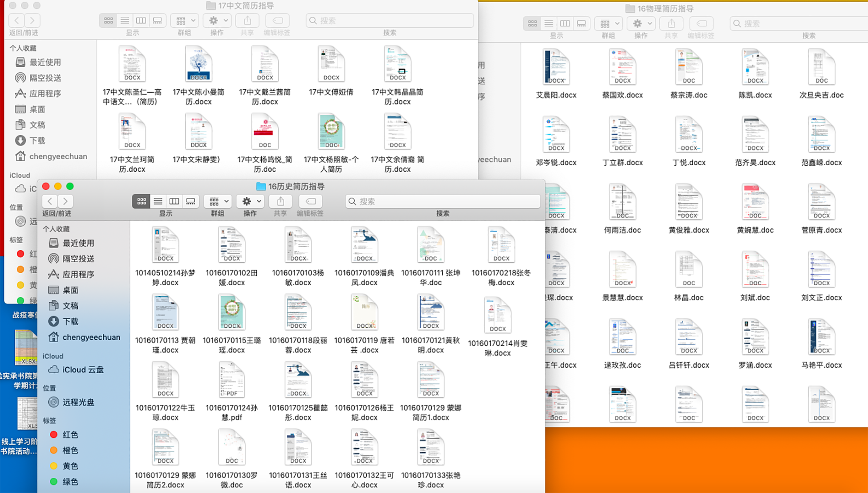Activate icon view toggle in 16历史简历指导
Image resolution: width=868 pixels, height=493 pixels.
pyautogui.click(x=141, y=201)
